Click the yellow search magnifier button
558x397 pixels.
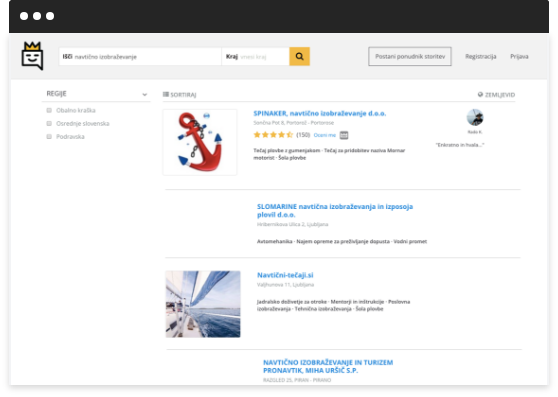coord(299,56)
